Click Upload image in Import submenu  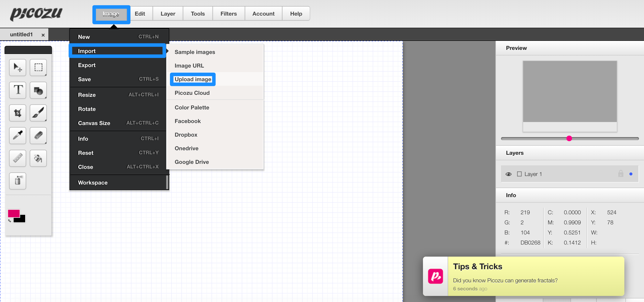point(193,79)
